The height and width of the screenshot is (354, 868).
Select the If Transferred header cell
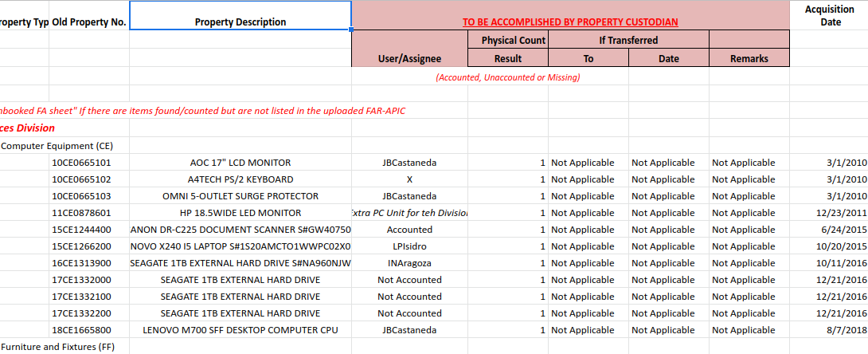[629, 40]
